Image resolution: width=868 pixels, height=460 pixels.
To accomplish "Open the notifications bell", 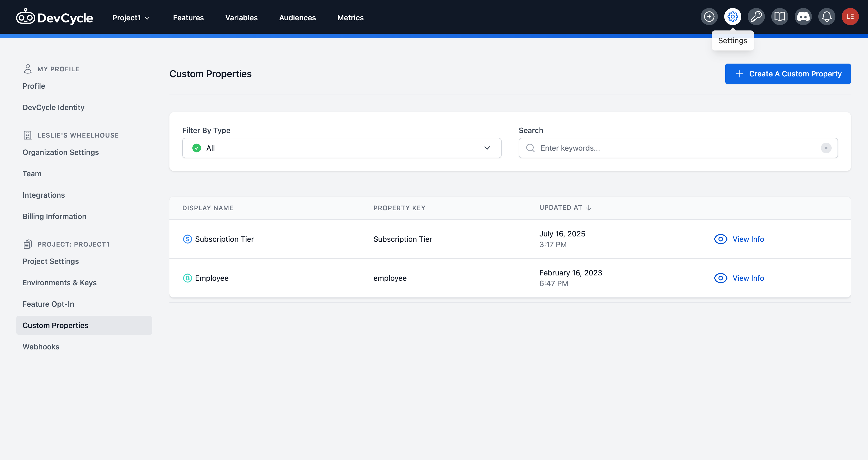I will click(x=827, y=16).
